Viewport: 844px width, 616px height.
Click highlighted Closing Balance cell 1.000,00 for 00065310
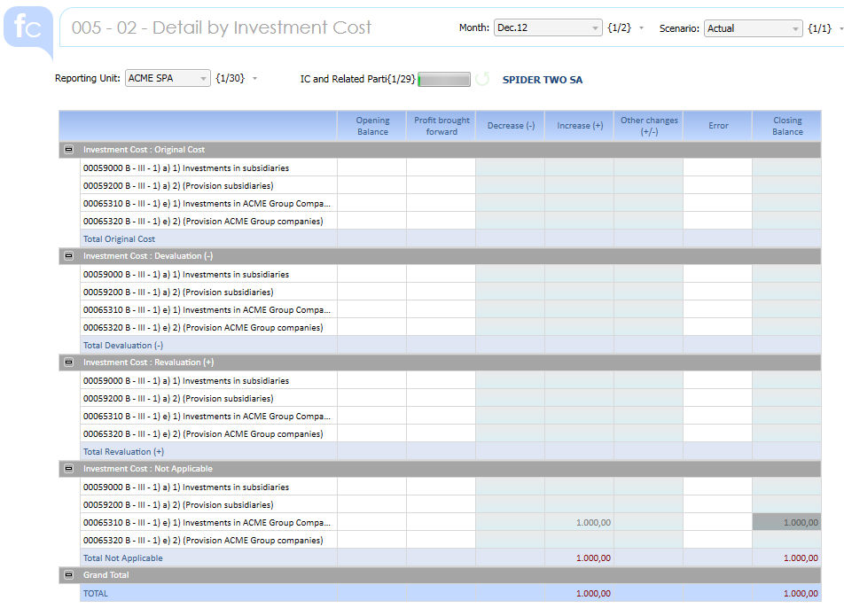click(787, 522)
